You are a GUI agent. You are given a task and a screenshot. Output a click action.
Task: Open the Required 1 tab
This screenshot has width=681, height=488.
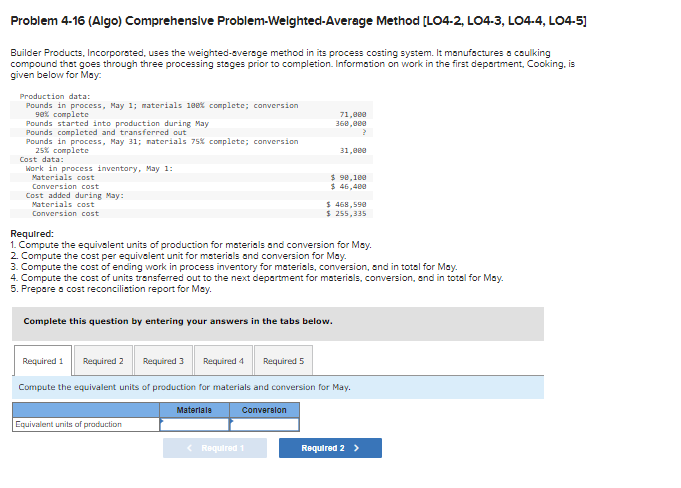coord(43,361)
